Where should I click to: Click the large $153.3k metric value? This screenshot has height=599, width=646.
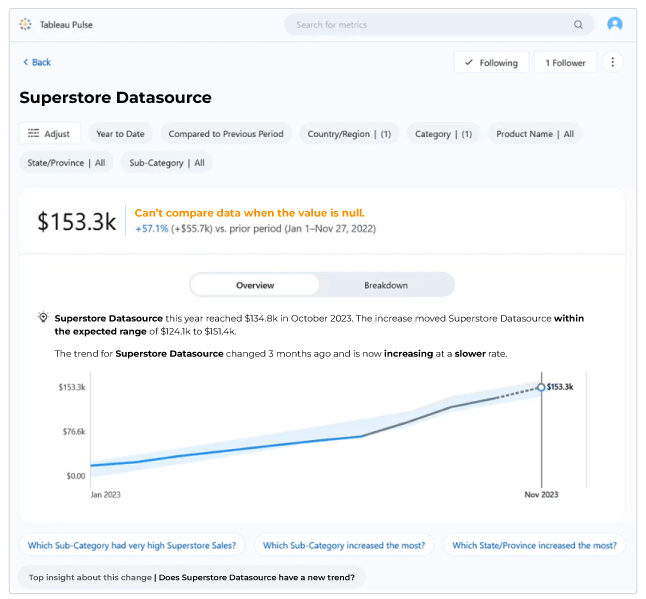point(77,221)
